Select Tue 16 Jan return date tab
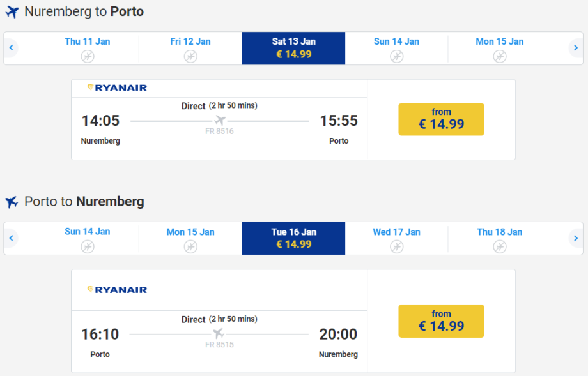 pyautogui.click(x=293, y=238)
